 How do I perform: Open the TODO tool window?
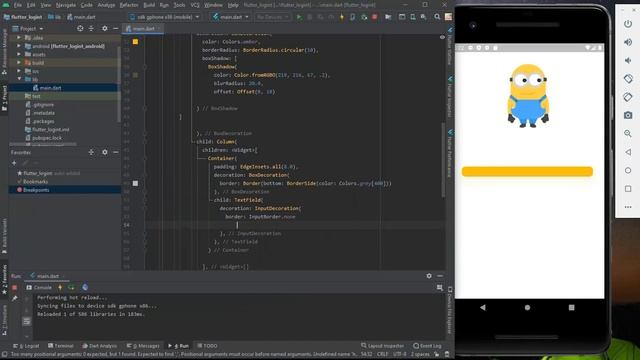point(207,346)
